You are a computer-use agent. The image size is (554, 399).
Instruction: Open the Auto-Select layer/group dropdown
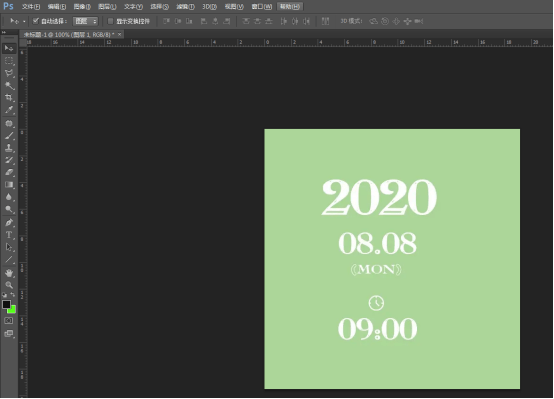click(85, 21)
